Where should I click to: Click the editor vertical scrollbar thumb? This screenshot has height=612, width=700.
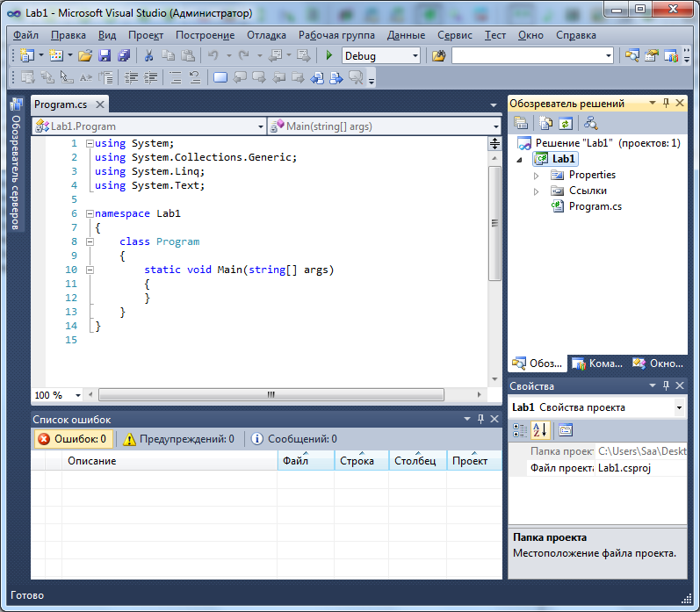494,223
